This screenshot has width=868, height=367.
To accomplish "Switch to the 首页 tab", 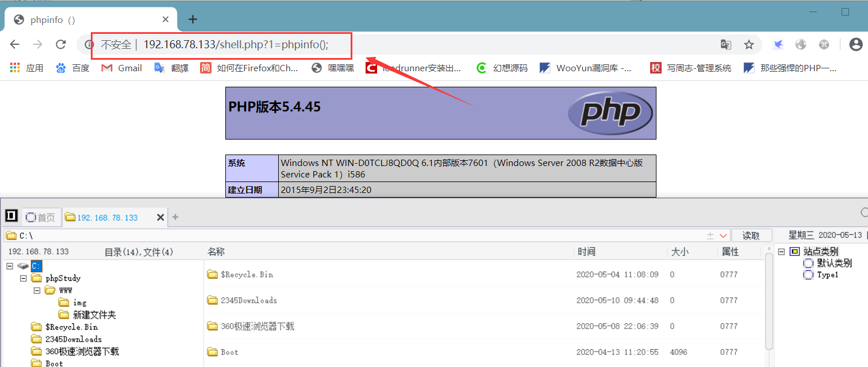I will (41, 217).
